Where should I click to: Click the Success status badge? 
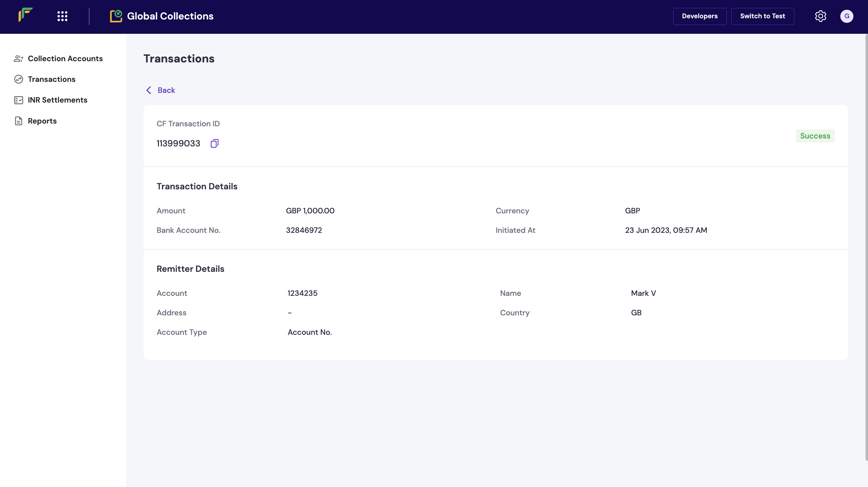(815, 136)
